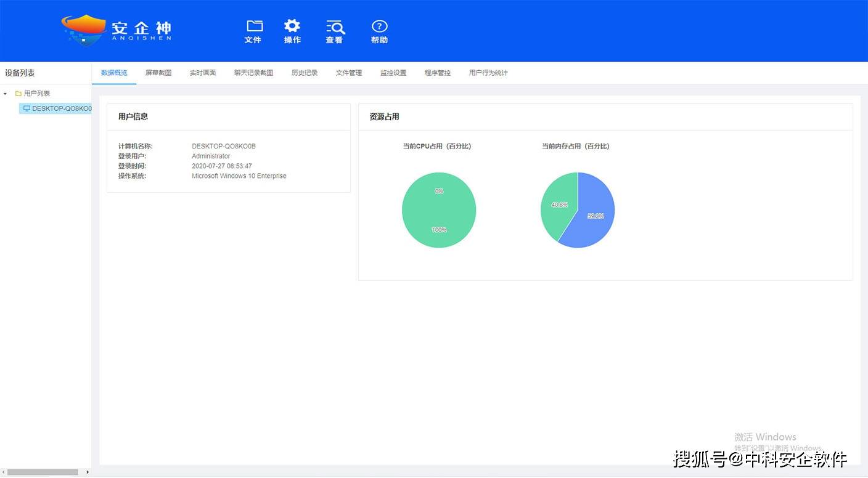Switch to the 屏幕截图 tab
This screenshot has width=868, height=478.
pos(158,73)
